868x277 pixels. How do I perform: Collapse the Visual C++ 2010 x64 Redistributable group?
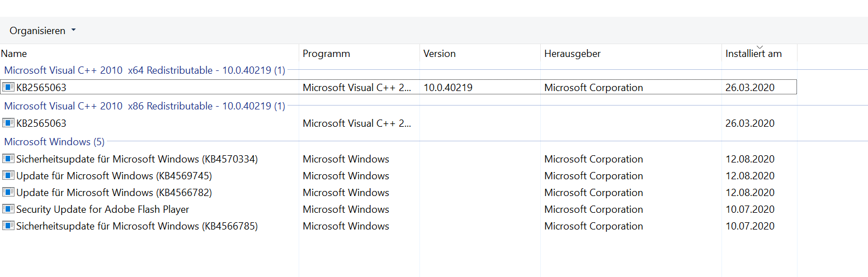[144, 70]
